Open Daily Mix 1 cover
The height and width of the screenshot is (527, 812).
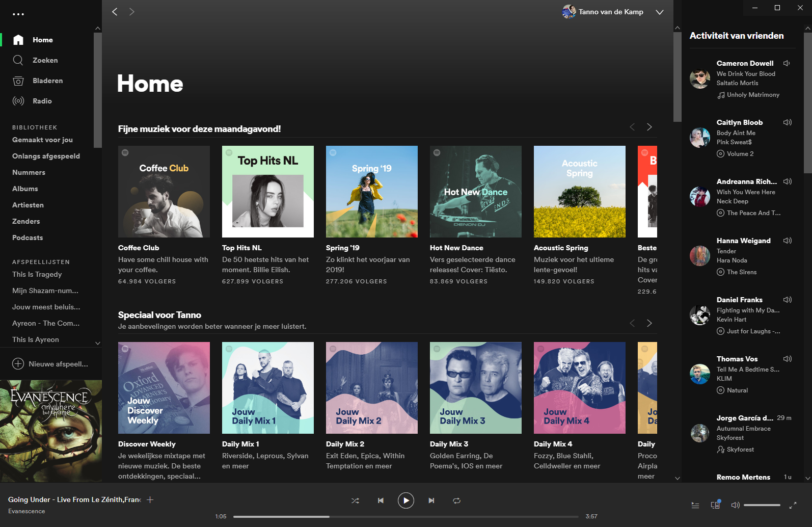pos(268,388)
